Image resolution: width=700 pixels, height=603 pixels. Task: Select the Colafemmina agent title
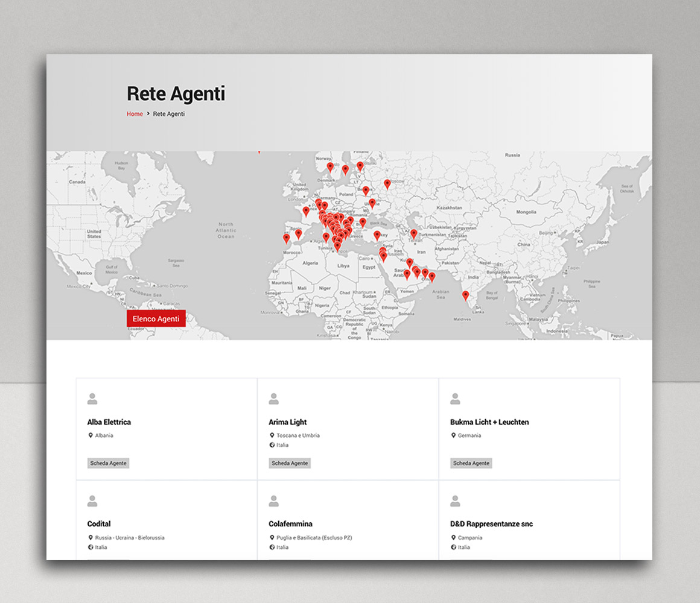pyautogui.click(x=290, y=523)
